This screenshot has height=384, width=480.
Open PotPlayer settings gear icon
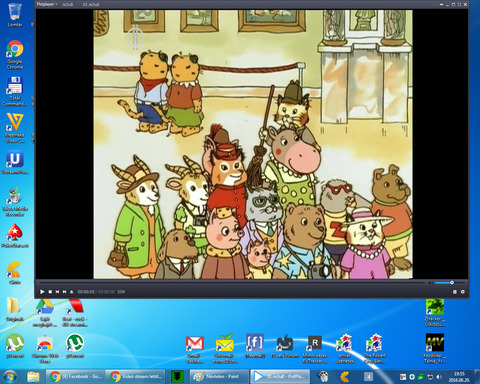(463, 292)
